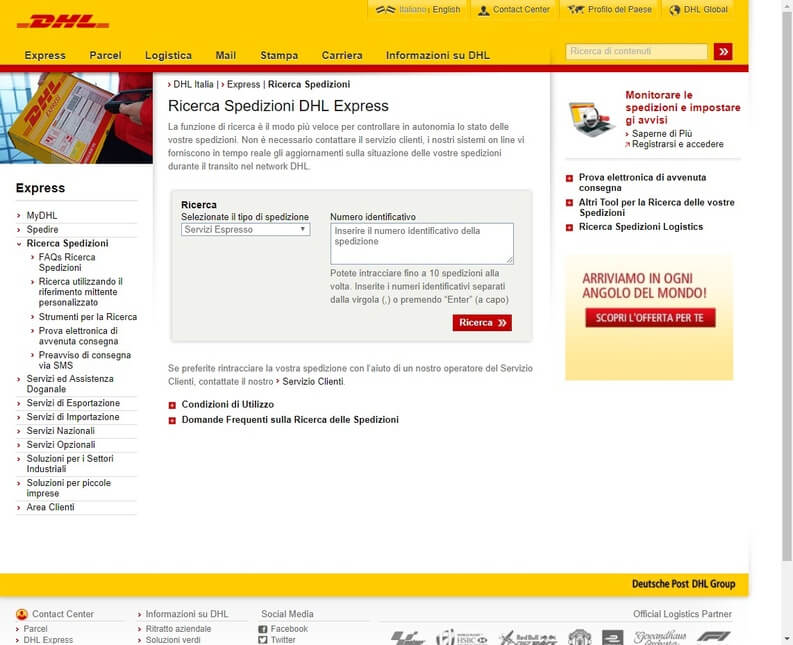
Task: Open Ricerca utilizzando il riferimento mittente personalizzato
Action: coord(80,292)
